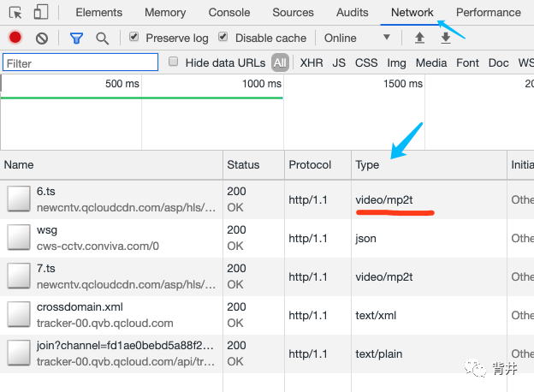Uncheck Disable cache checkbox

223,37
